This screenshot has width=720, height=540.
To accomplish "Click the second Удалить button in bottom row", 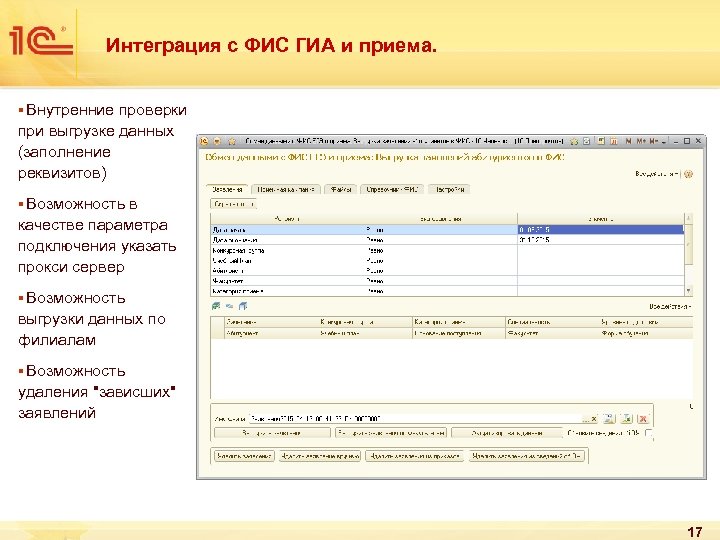I will (x=320, y=456).
